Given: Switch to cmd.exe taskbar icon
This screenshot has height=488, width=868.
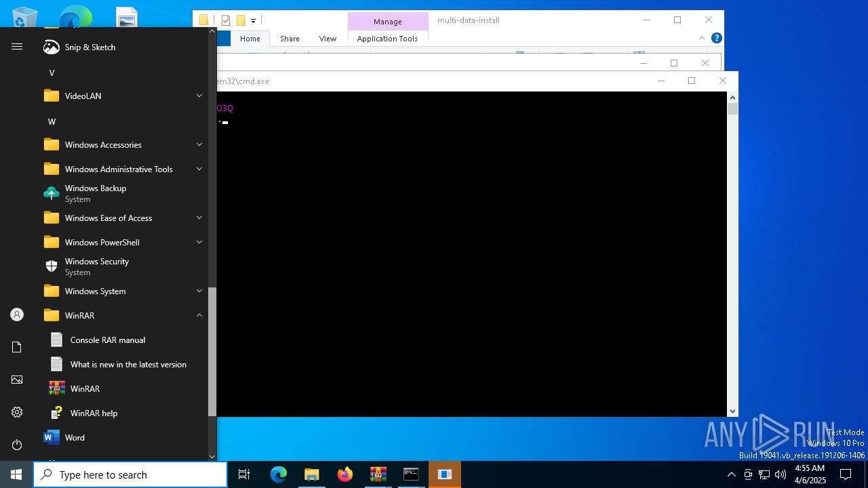Looking at the screenshot, I should [411, 474].
